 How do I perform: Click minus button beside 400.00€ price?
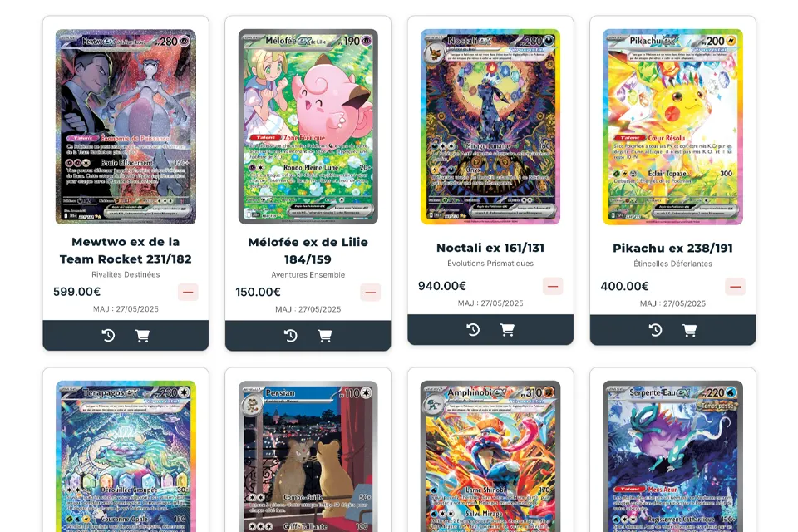pyautogui.click(x=735, y=286)
